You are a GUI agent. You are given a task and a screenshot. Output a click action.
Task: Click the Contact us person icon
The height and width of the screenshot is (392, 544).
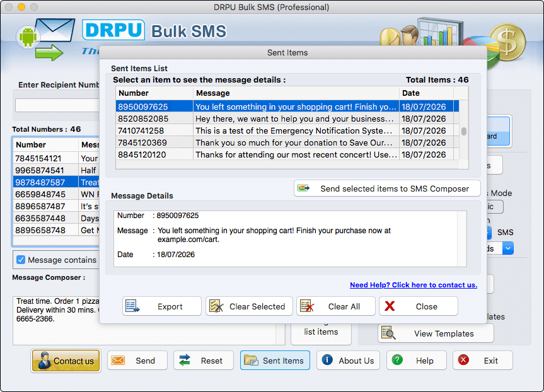pyautogui.click(x=43, y=360)
